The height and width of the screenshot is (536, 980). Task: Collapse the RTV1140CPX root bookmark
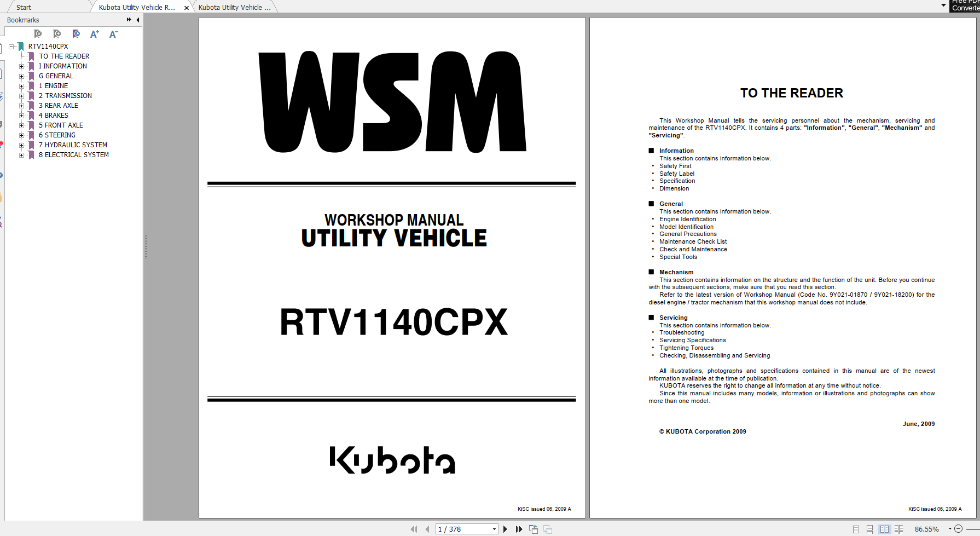pyautogui.click(x=11, y=47)
